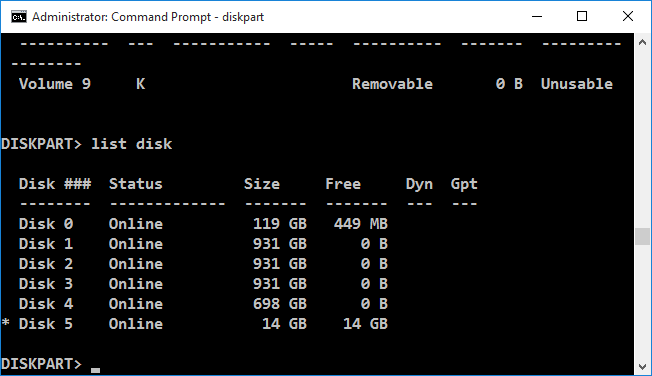Click the vertical scrollbar thumb
Screen dimensions: 652x376
tap(642, 237)
